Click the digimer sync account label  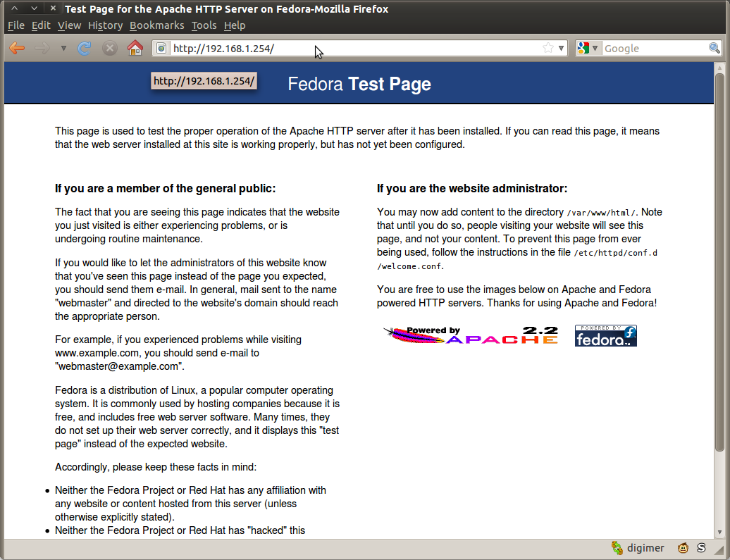pos(645,548)
